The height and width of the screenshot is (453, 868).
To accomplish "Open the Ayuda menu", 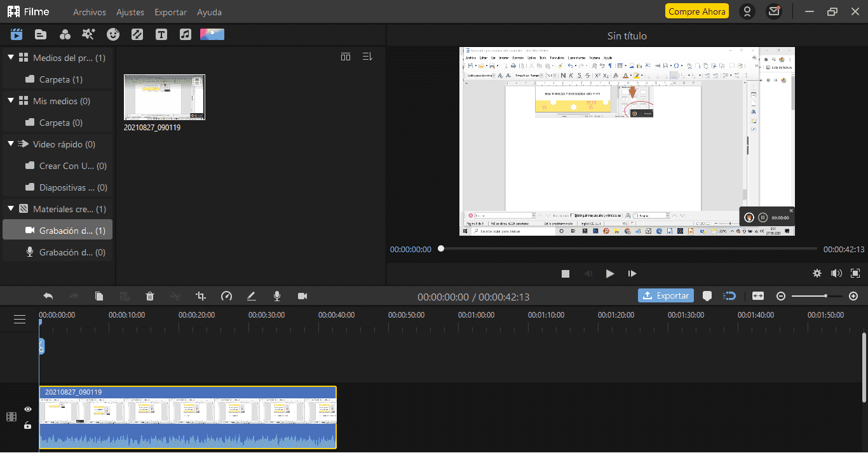I will pos(210,12).
